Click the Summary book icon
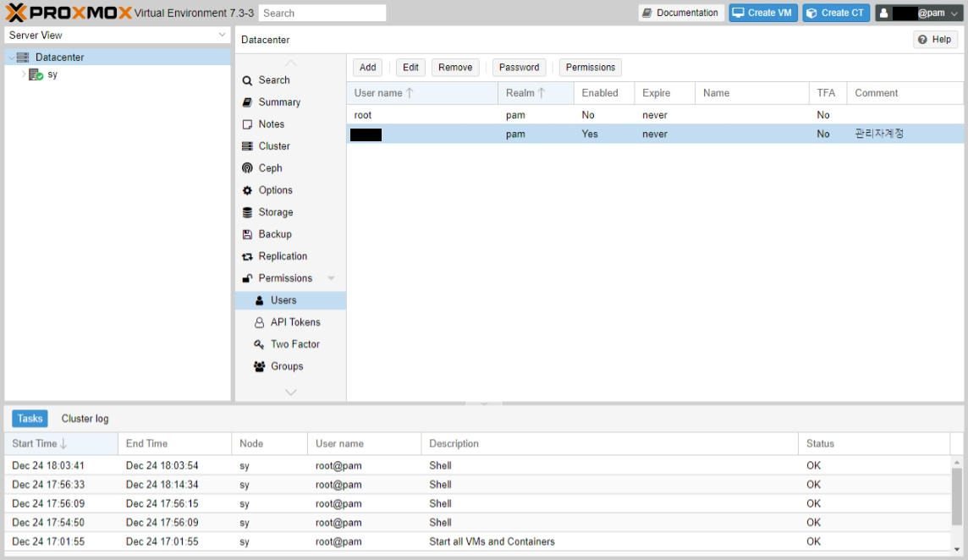The image size is (968, 560). tap(248, 102)
